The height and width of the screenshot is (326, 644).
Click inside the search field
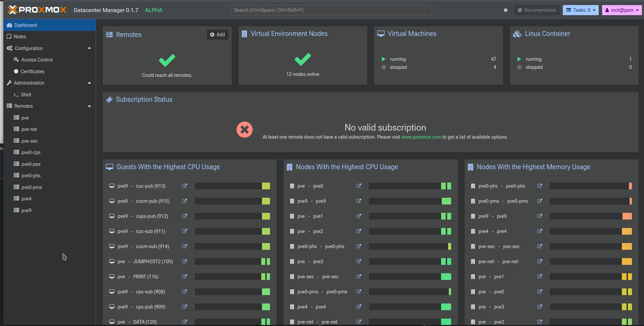tap(330, 10)
